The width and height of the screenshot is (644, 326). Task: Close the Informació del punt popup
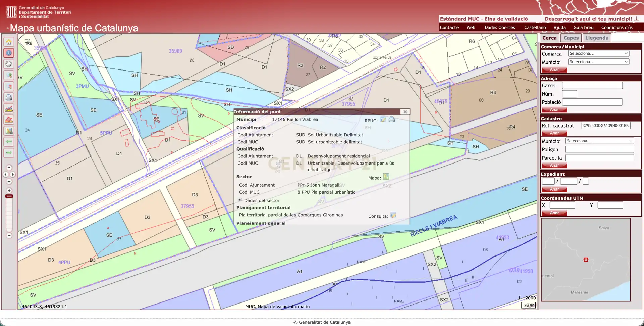click(x=405, y=112)
